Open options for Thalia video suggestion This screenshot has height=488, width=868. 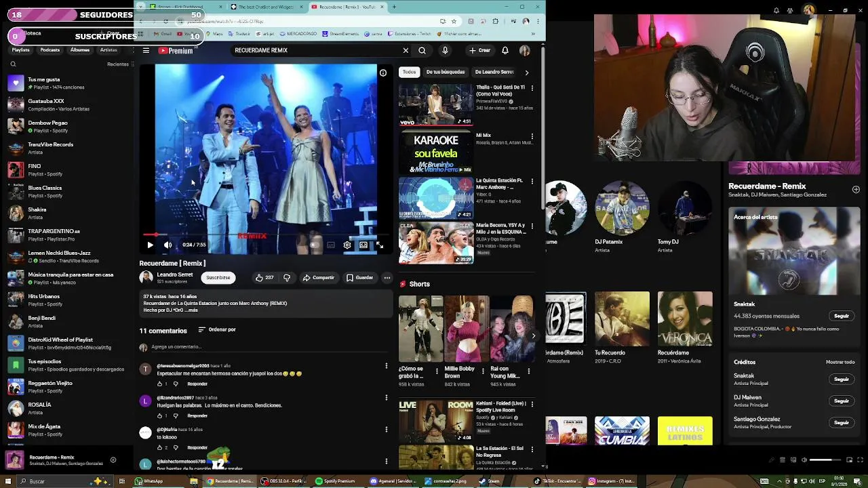click(532, 88)
